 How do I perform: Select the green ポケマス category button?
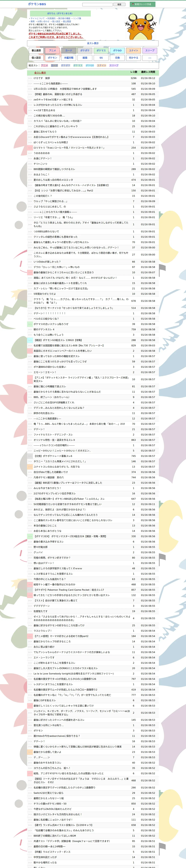[101, 50]
